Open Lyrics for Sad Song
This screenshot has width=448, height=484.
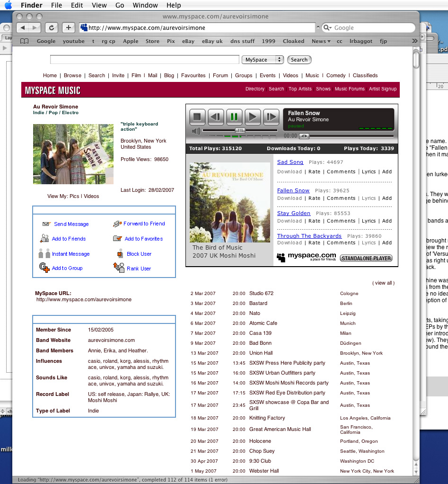click(x=369, y=171)
